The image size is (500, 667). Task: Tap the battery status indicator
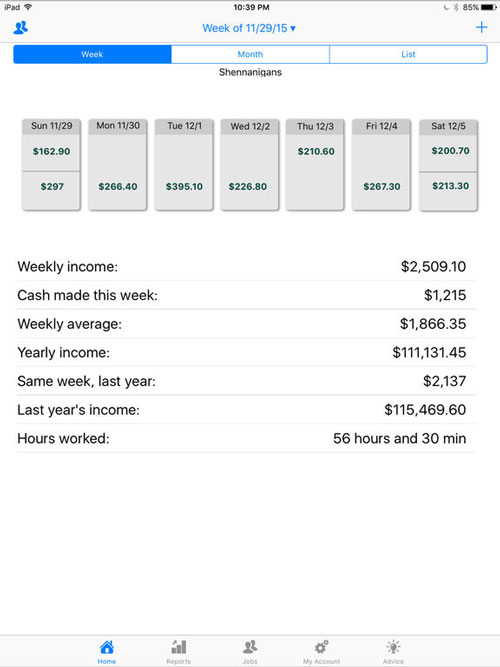[x=488, y=7]
